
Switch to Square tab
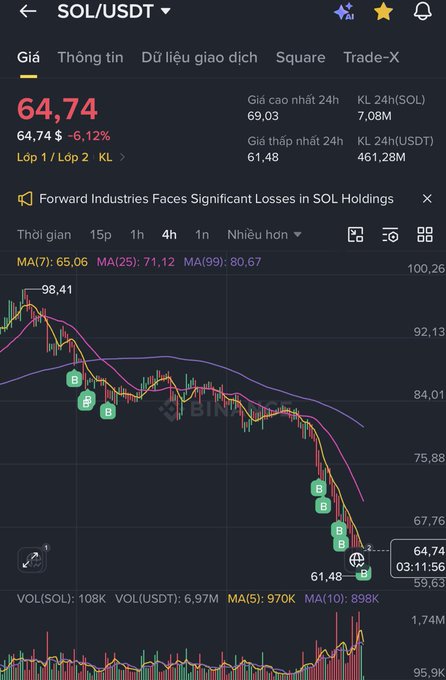pyautogui.click(x=300, y=58)
